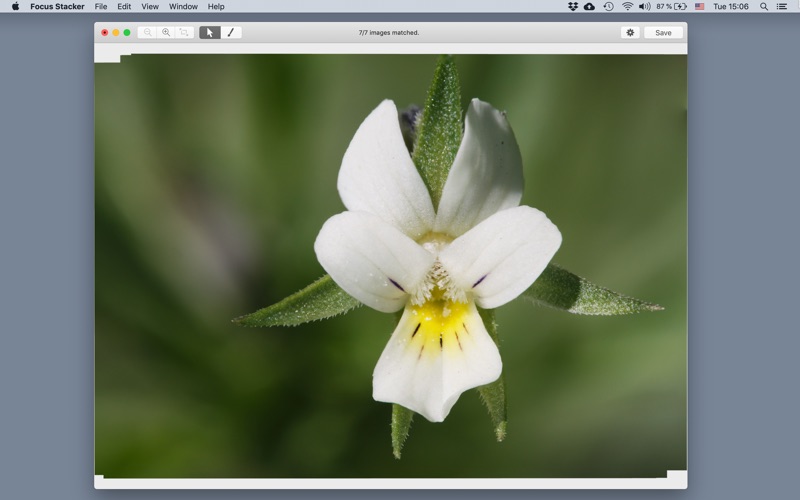The image size is (800, 500).
Task: Open the volume control menu
Action: pos(644,6)
